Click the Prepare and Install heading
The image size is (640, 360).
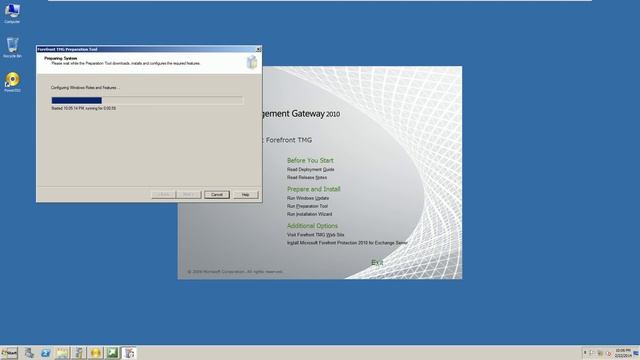coord(313,189)
